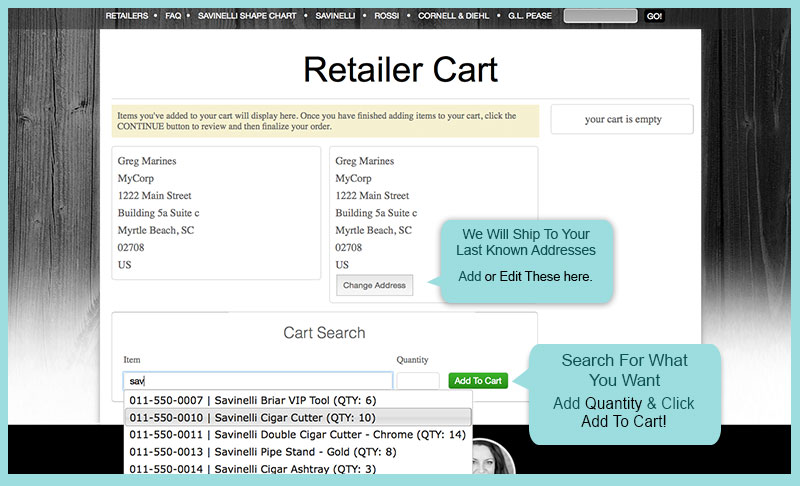Select Savinelli Cigar Ashtray suggestion
The width and height of the screenshot is (800, 486).
click(298, 468)
